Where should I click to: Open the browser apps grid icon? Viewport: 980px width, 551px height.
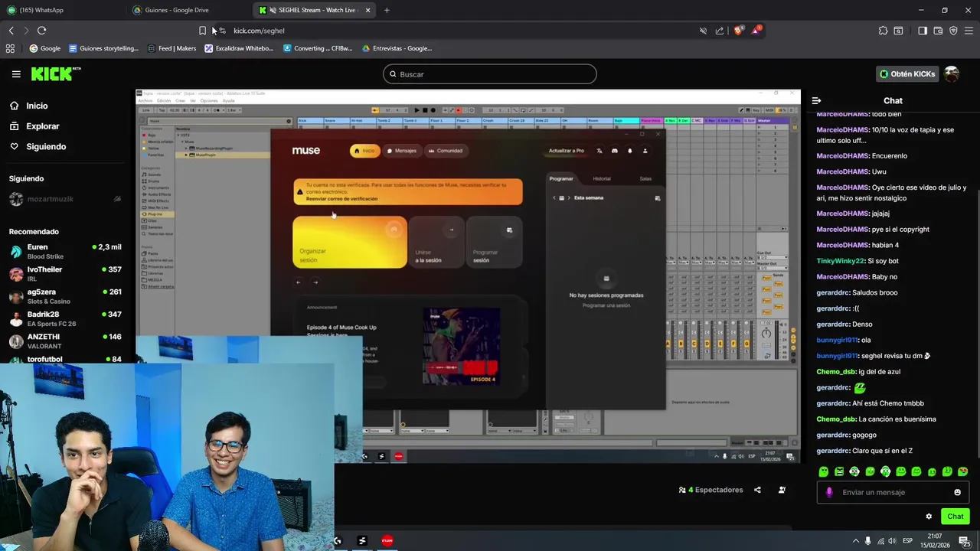click(10, 48)
